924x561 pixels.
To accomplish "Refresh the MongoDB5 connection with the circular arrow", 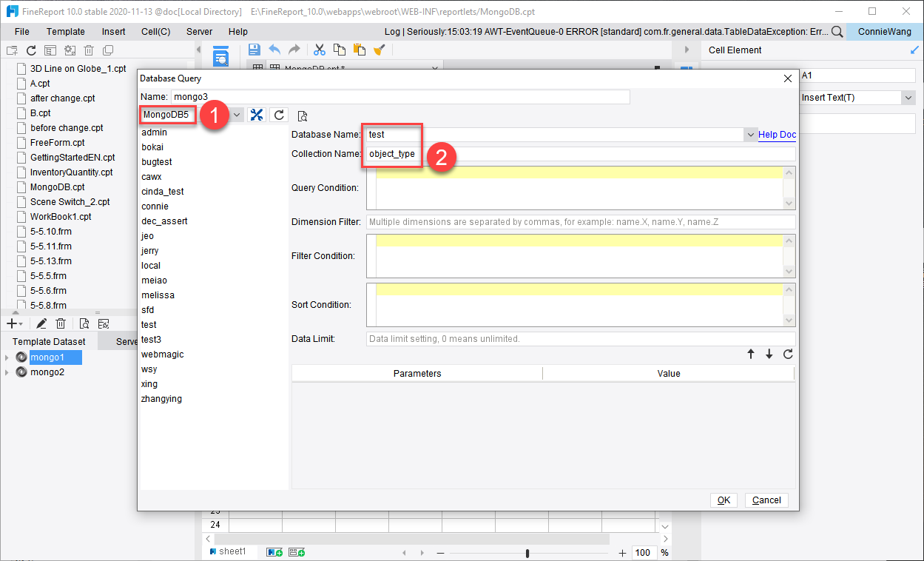I will point(279,115).
